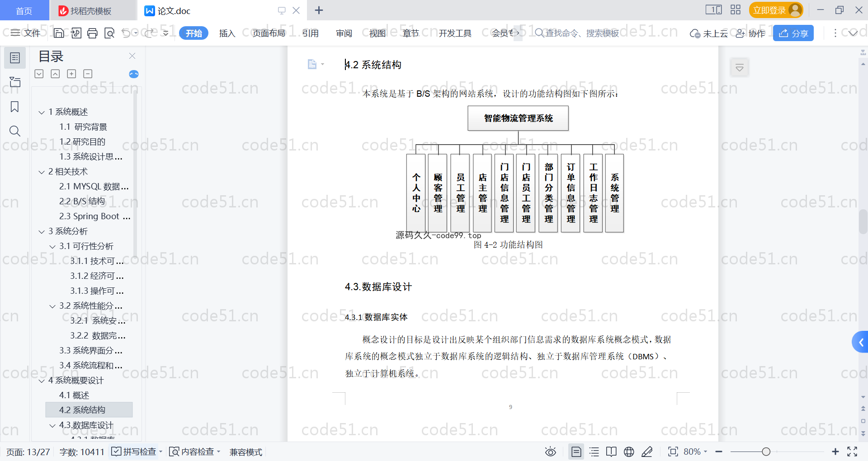This screenshot has width=868, height=461.
Task: Select the 插入 ribbon tab
Action: [227, 33]
